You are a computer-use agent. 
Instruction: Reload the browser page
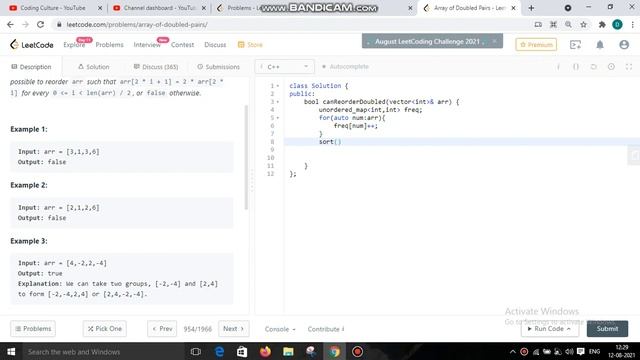tap(40, 24)
